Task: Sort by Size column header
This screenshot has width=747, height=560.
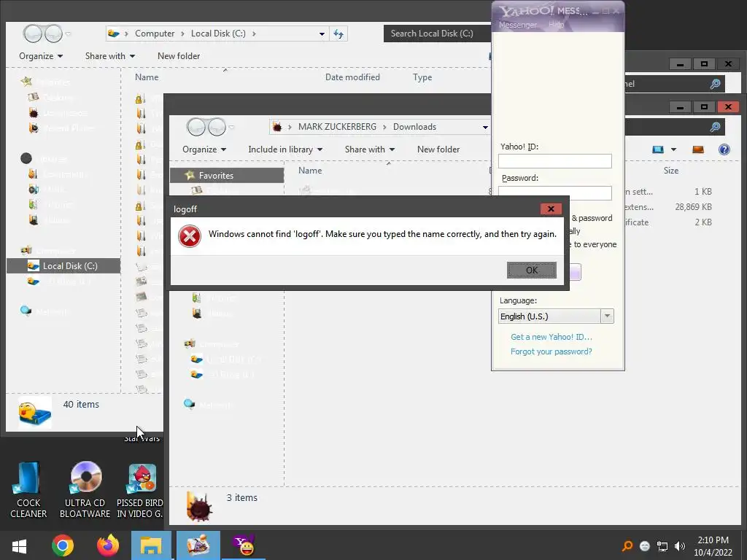Action: [x=671, y=171]
